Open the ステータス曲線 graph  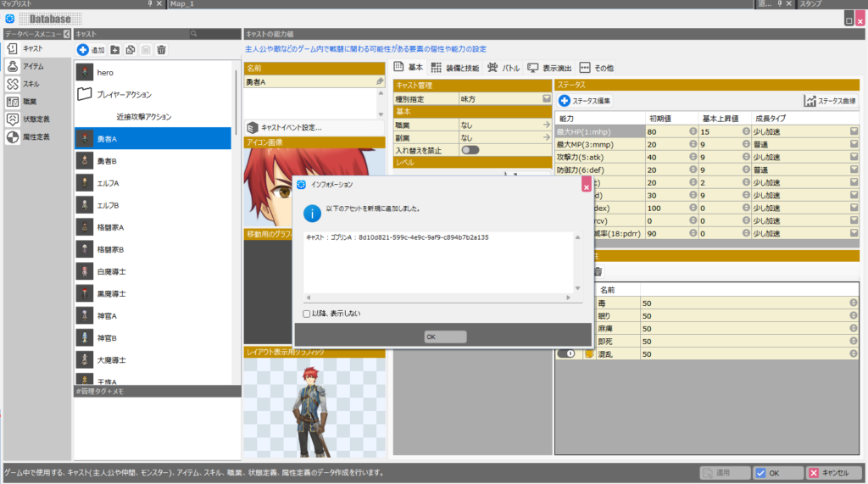831,101
